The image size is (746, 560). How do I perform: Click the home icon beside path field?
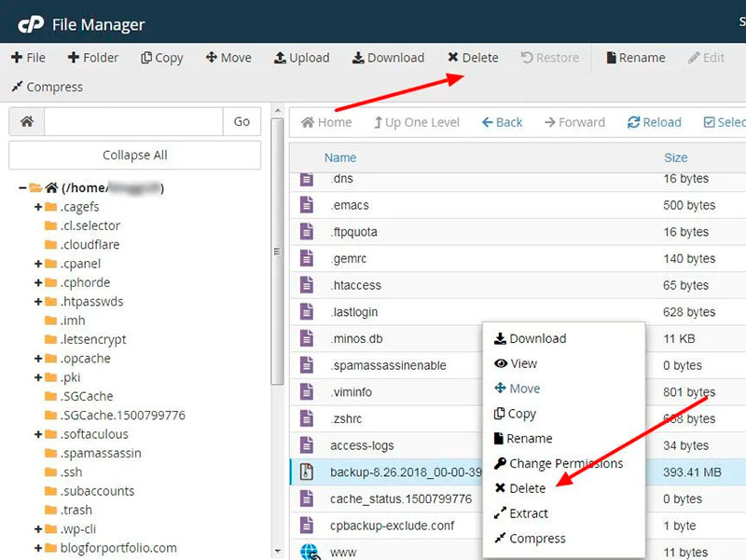[x=26, y=121]
